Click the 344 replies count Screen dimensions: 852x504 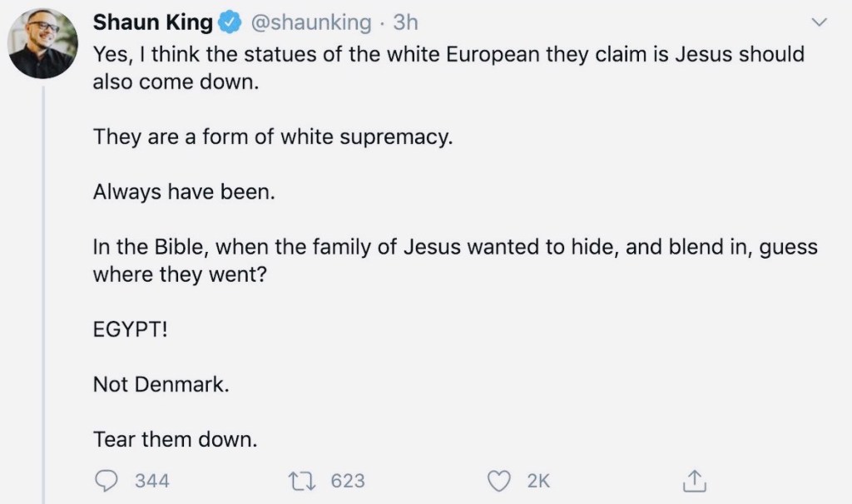point(152,480)
